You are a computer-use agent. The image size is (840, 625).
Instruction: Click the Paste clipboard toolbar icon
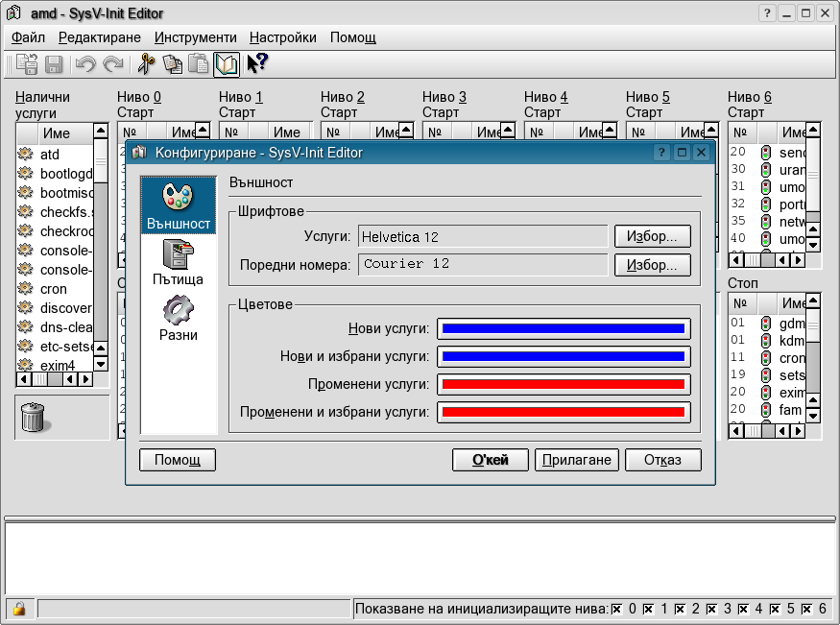coord(199,64)
